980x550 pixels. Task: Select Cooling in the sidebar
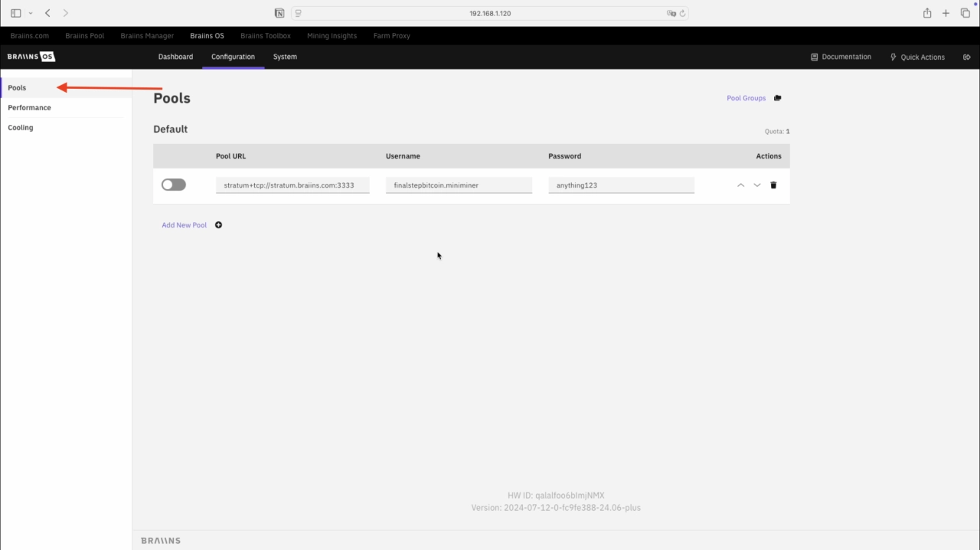66,127
